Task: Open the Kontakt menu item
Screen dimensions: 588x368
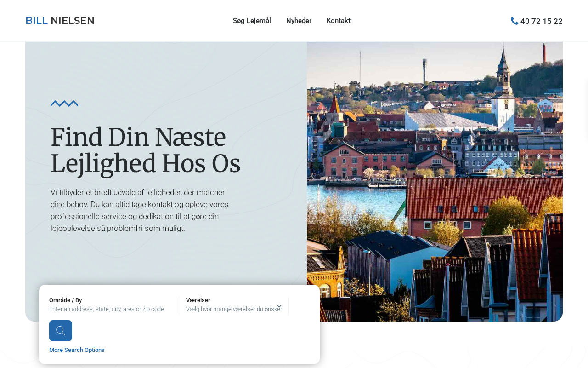Action: 339,21
